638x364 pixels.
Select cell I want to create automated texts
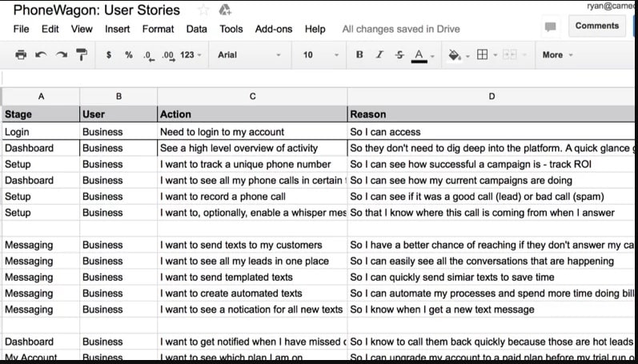(x=252, y=294)
